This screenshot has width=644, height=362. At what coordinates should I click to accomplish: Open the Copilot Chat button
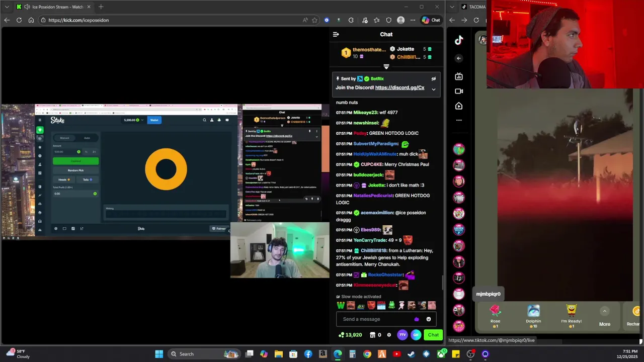(x=431, y=20)
